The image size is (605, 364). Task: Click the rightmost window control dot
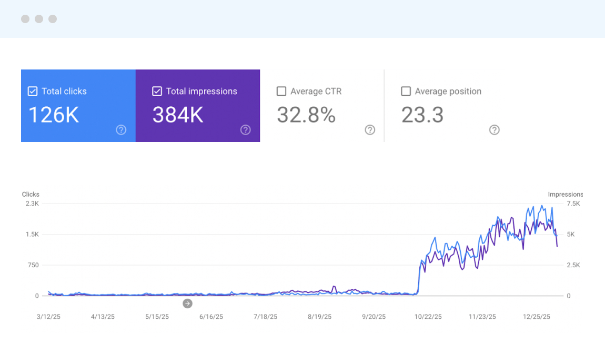coord(52,19)
